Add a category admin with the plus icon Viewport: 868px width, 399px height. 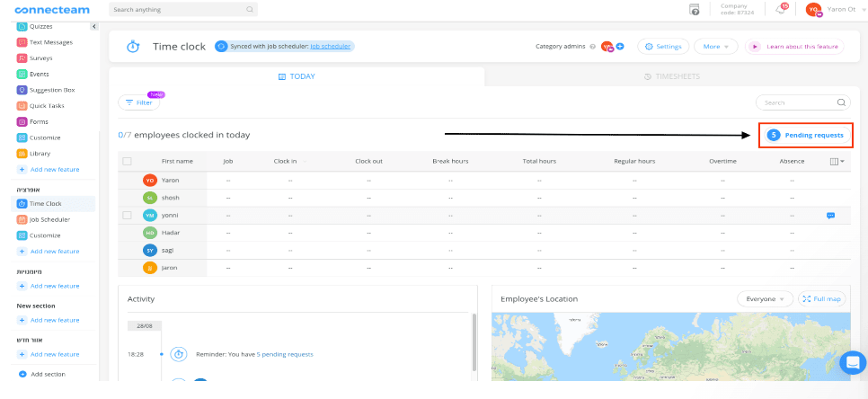coord(620,46)
